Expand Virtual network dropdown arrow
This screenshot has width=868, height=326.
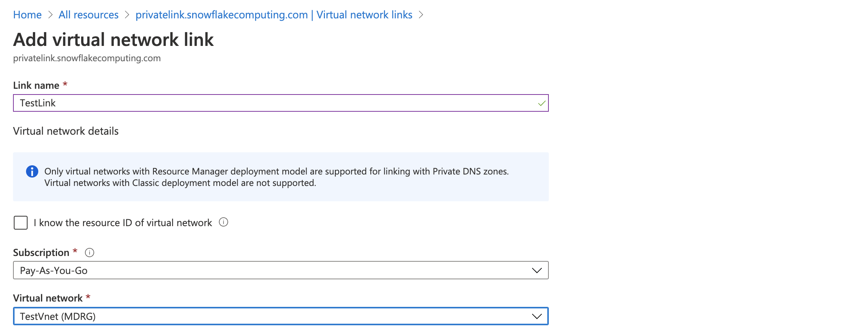pyautogui.click(x=537, y=316)
